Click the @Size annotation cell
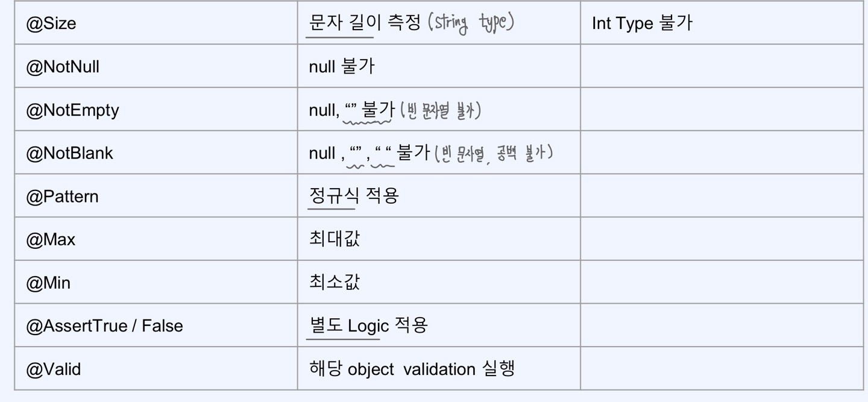The width and height of the screenshot is (868, 402). pyautogui.click(x=156, y=23)
